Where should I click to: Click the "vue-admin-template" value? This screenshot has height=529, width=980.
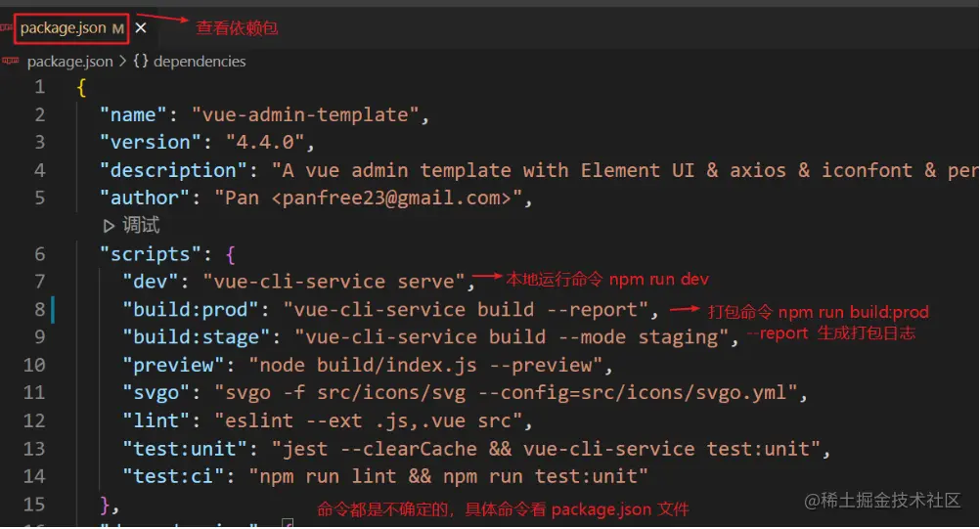(x=305, y=115)
